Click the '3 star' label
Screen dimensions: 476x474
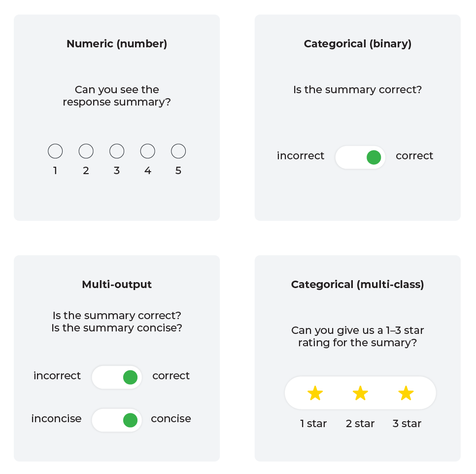pyautogui.click(x=407, y=424)
